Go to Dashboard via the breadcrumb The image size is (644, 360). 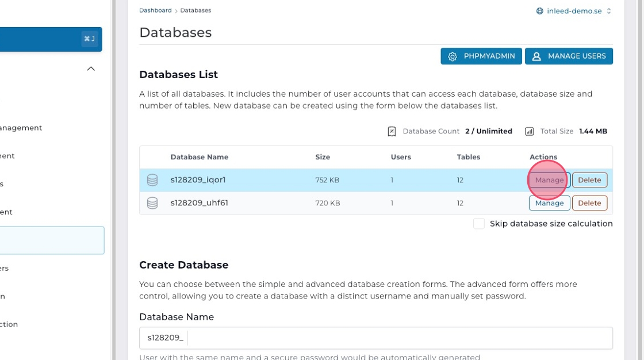pos(155,10)
